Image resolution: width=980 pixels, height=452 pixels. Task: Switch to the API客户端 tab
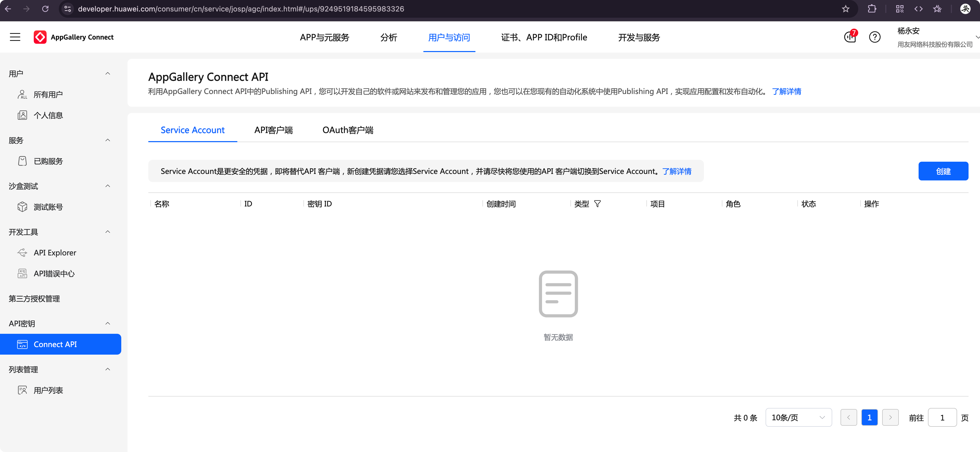(x=273, y=130)
